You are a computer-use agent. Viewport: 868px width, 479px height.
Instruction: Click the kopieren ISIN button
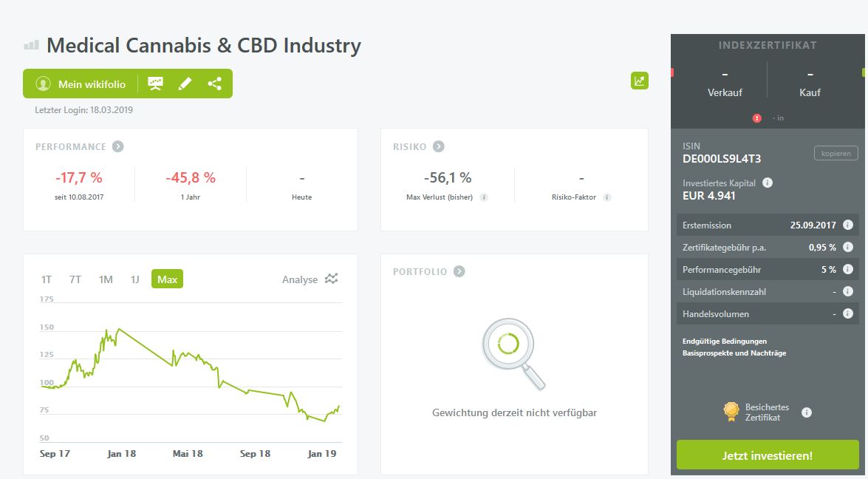pos(835,153)
